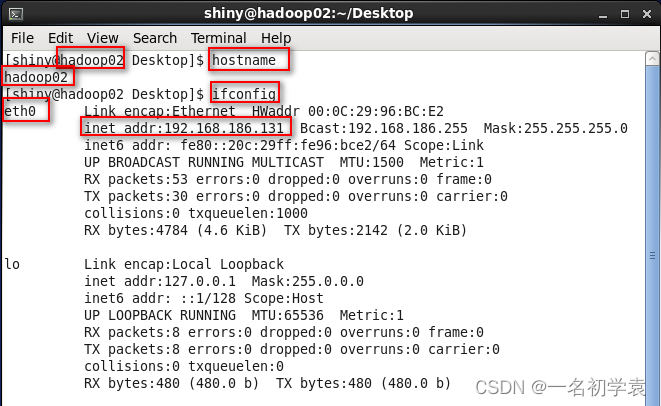Open the View menu
This screenshot has height=406, width=661.
click(x=102, y=38)
